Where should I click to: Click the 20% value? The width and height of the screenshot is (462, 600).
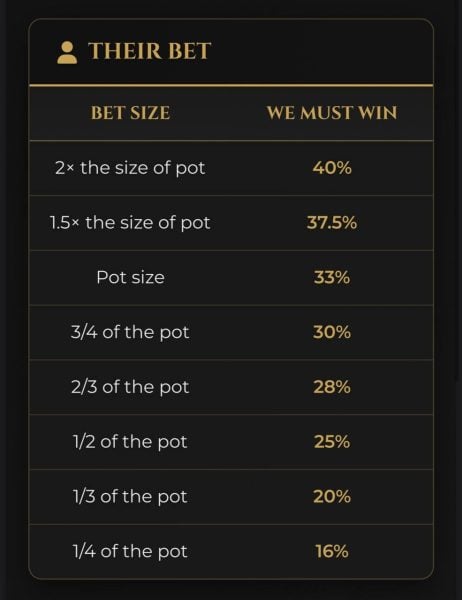tap(332, 496)
